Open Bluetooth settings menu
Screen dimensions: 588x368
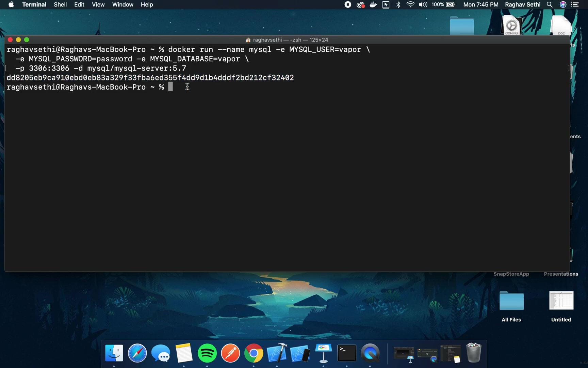click(x=398, y=4)
